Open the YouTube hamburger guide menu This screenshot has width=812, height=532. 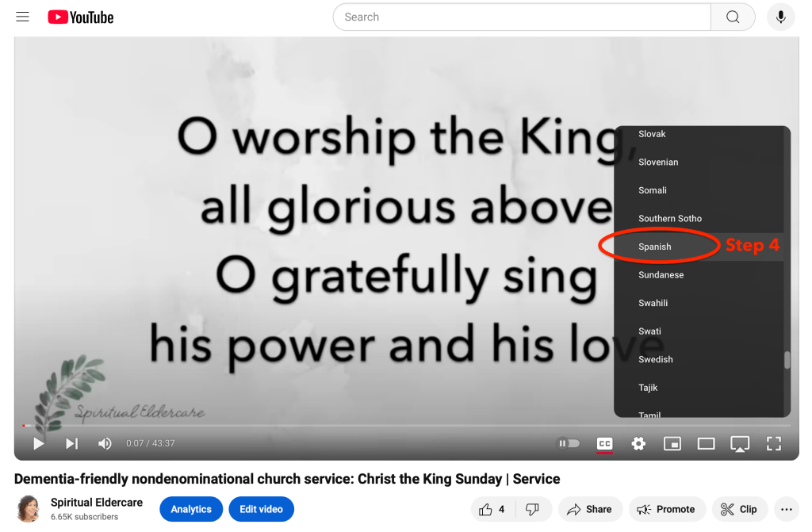[22, 17]
